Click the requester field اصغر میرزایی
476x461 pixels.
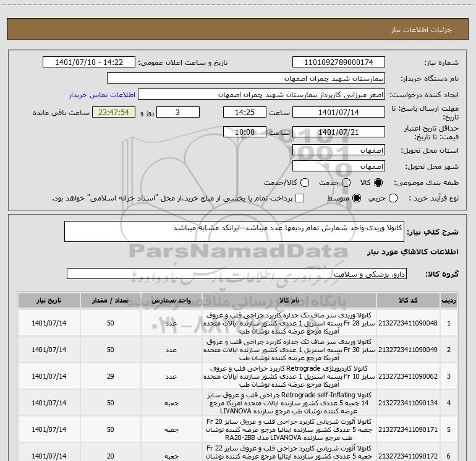tap(261, 94)
